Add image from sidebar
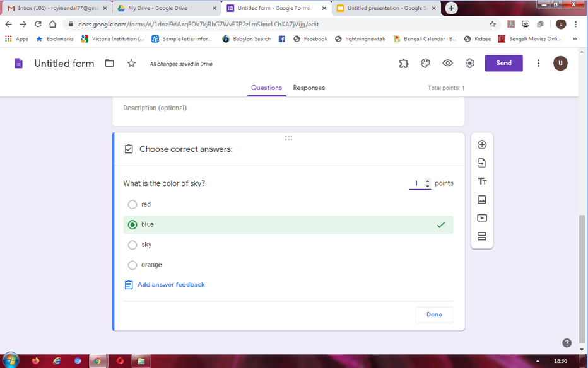Screen dimensions: 588x368 [x=482, y=200]
